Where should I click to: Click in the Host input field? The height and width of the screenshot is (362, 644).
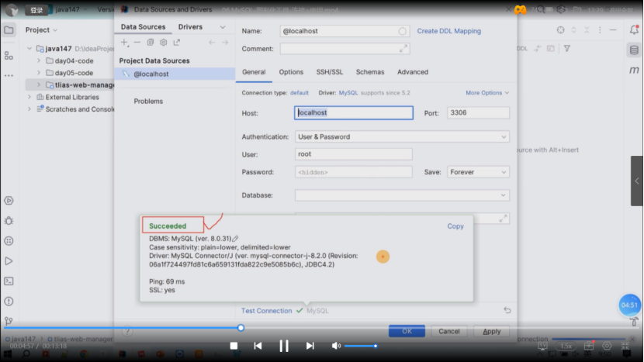(x=354, y=113)
